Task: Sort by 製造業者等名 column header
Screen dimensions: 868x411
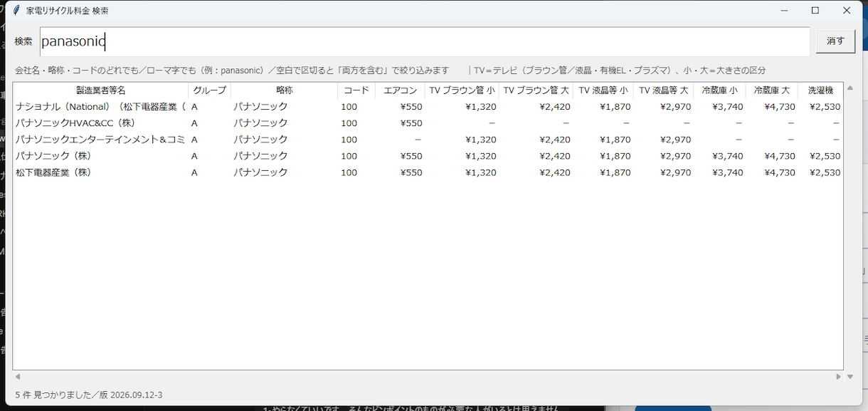Action: point(100,90)
